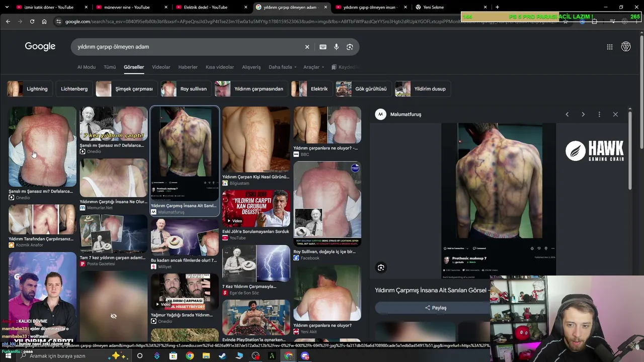Open Discord from the taskbar

305,356
